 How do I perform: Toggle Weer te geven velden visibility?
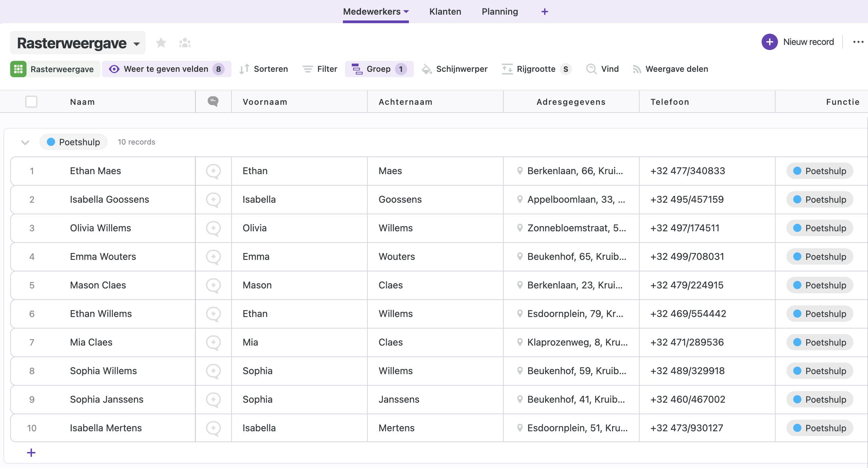click(x=166, y=69)
